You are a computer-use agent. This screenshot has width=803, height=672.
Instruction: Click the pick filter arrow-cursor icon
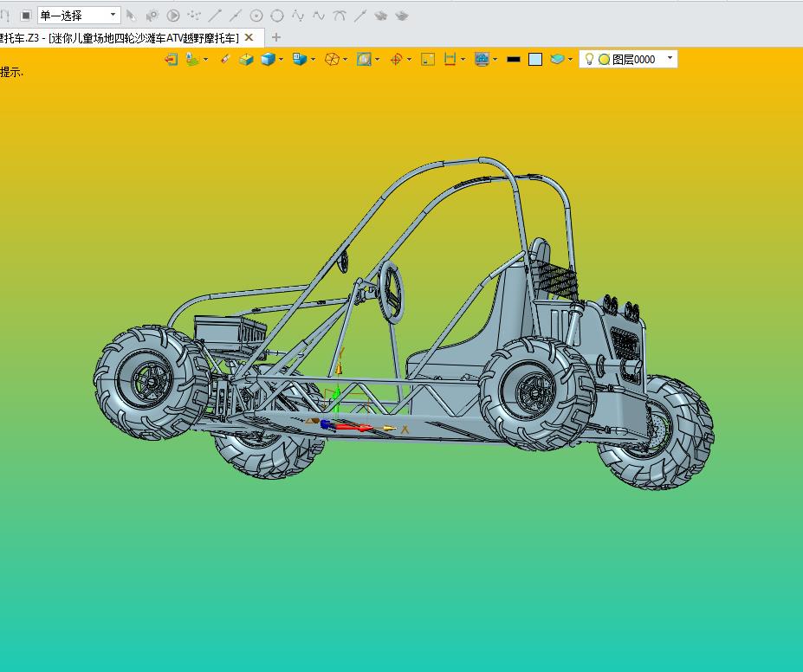pyautogui.click(x=131, y=16)
